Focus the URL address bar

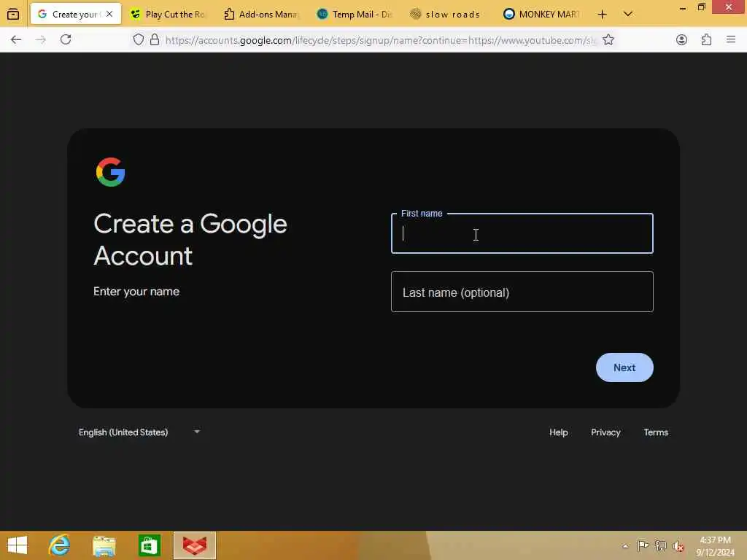click(x=380, y=41)
